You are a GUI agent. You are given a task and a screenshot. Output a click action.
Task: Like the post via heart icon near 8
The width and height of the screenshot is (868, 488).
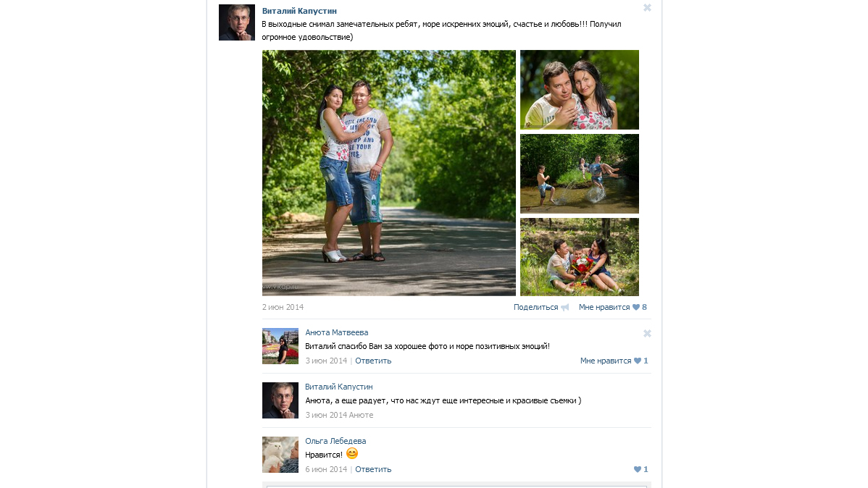[636, 307]
